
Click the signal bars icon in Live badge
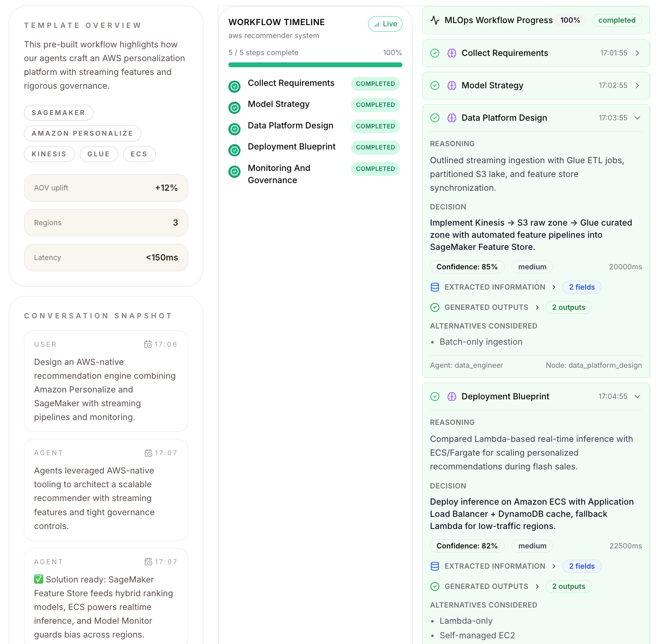pyautogui.click(x=377, y=24)
